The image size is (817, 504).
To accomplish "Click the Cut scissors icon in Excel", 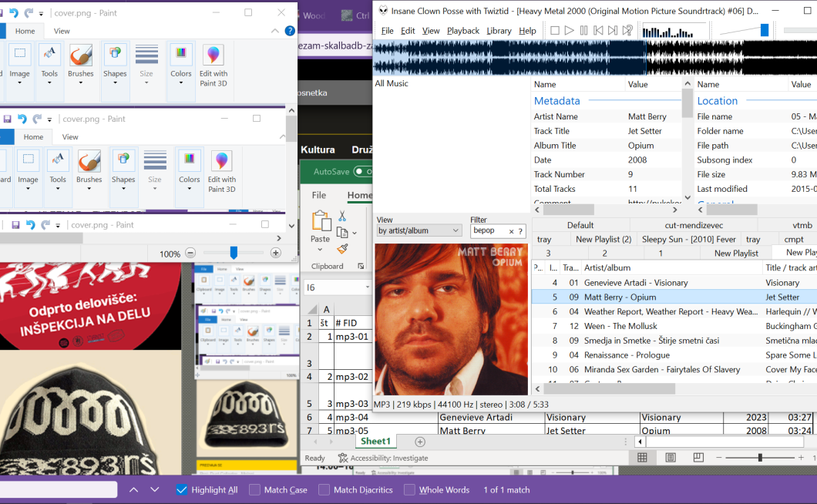I will (342, 217).
